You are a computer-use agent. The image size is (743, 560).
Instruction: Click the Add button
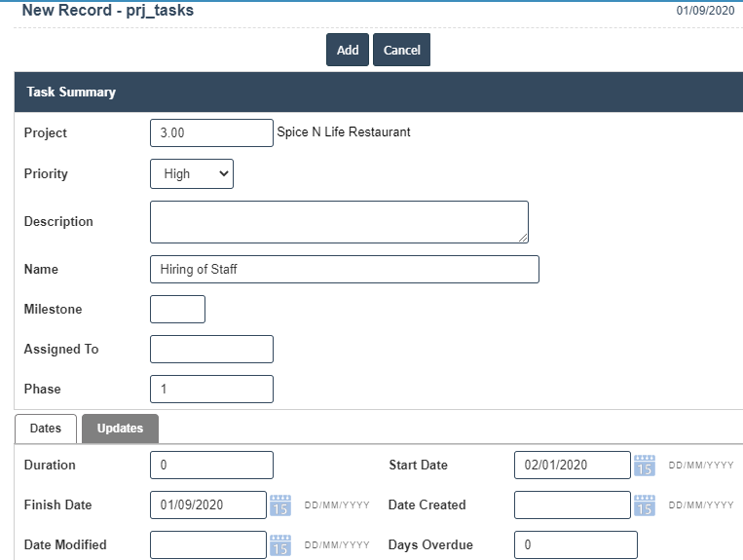pyautogui.click(x=348, y=51)
